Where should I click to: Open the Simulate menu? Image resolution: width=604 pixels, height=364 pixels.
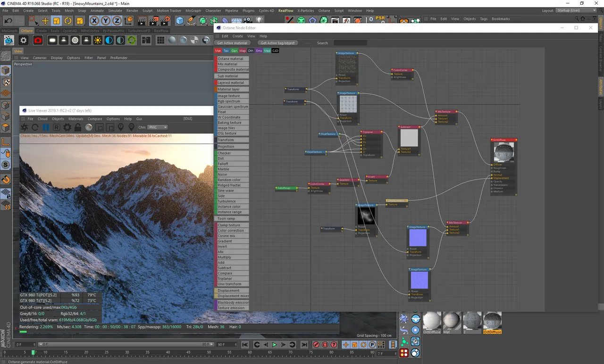[x=115, y=10]
